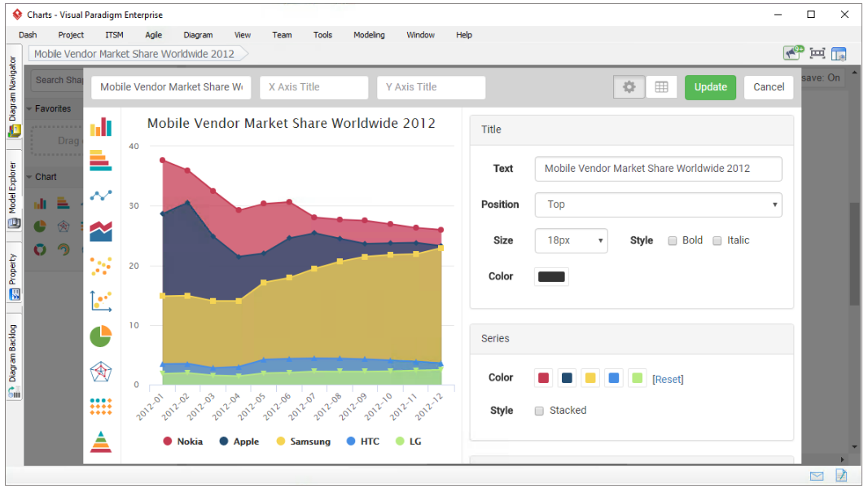
Task: Click the green Update button
Action: coord(710,87)
